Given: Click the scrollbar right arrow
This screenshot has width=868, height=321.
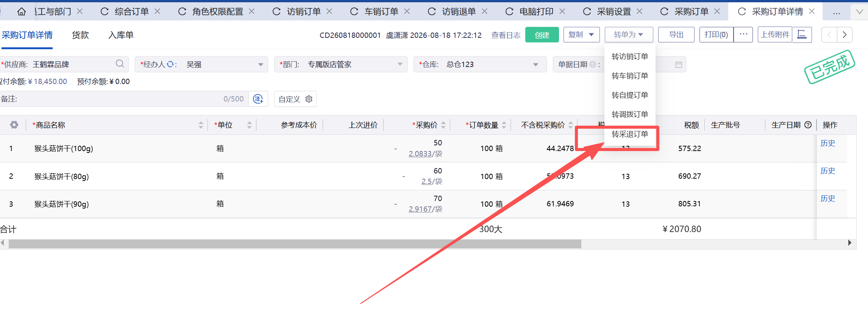Looking at the screenshot, I should point(849,243).
